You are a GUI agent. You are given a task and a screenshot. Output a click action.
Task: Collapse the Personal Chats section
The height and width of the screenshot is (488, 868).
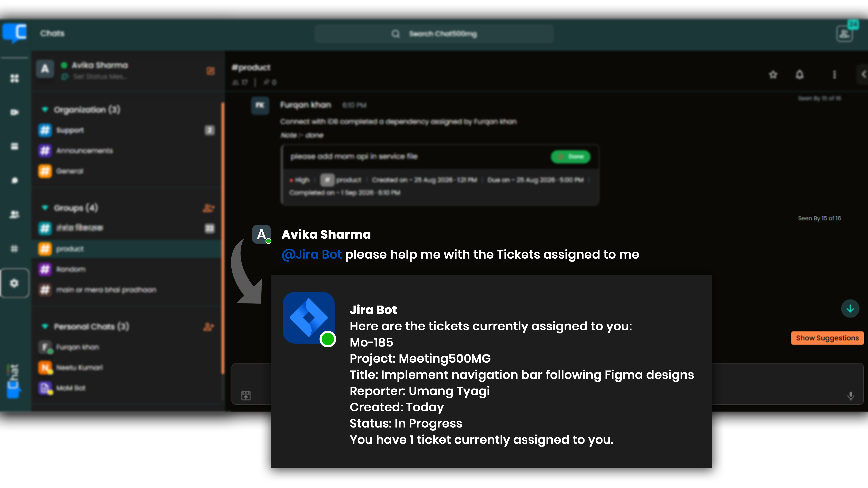tap(45, 326)
